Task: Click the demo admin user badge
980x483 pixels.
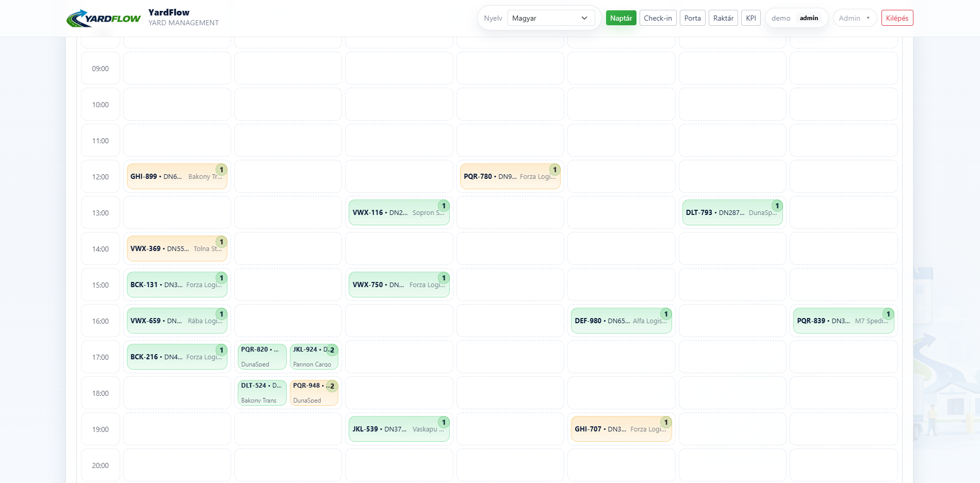Action: pyautogui.click(x=796, y=18)
